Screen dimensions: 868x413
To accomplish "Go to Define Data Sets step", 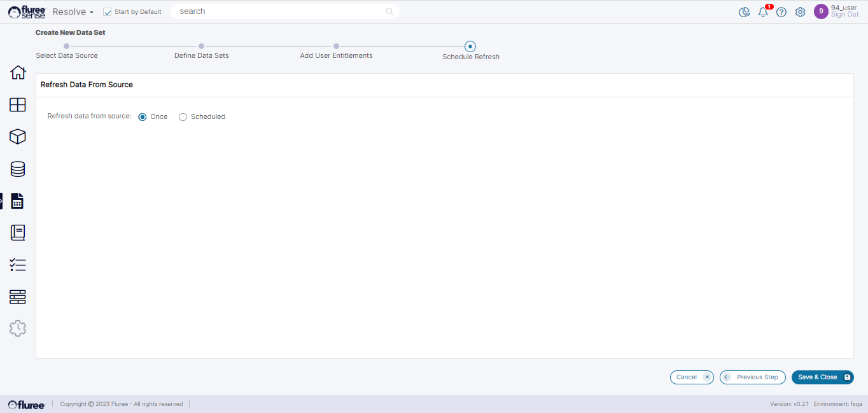I will click(201, 46).
